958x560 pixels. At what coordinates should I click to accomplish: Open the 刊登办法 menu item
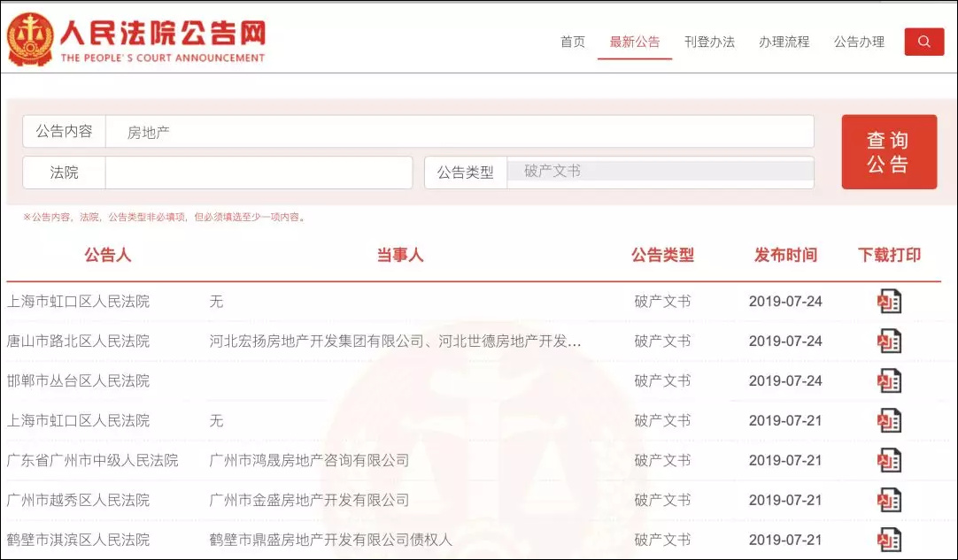tap(709, 42)
